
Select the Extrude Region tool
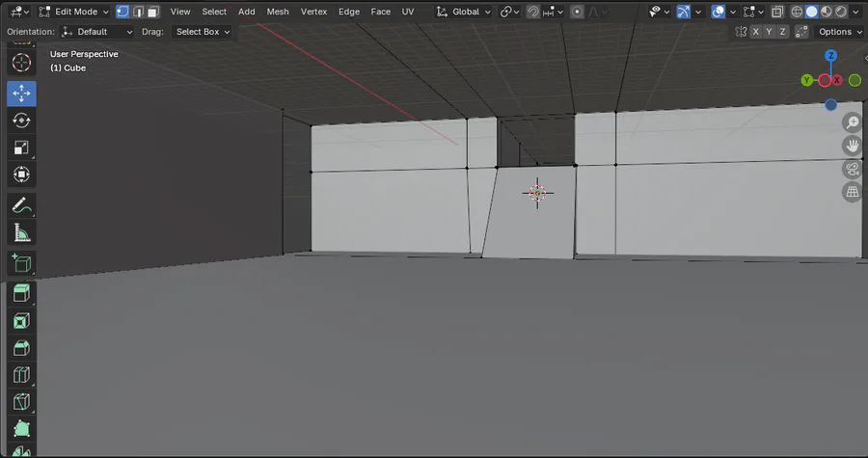pyautogui.click(x=21, y=293)
